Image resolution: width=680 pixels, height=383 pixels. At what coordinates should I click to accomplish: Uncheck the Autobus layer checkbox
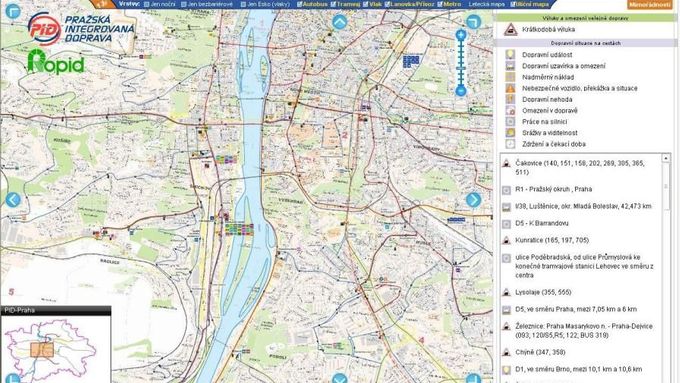[299, 4]
